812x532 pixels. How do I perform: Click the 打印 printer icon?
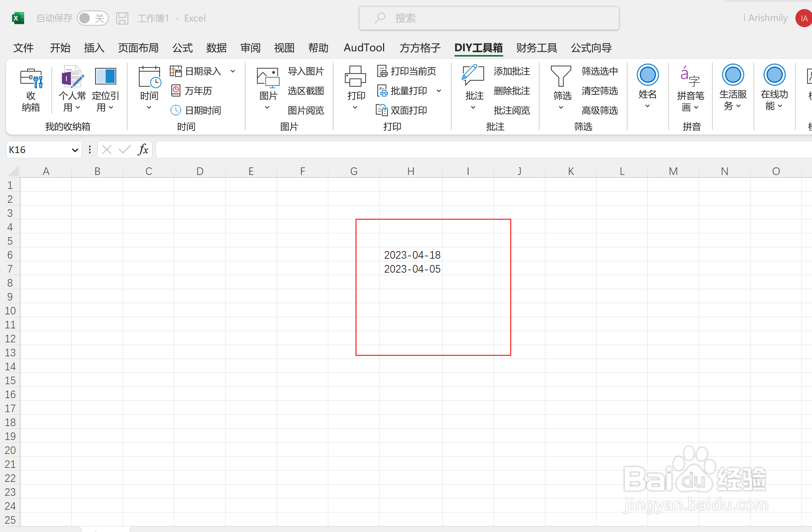(355, 77)
